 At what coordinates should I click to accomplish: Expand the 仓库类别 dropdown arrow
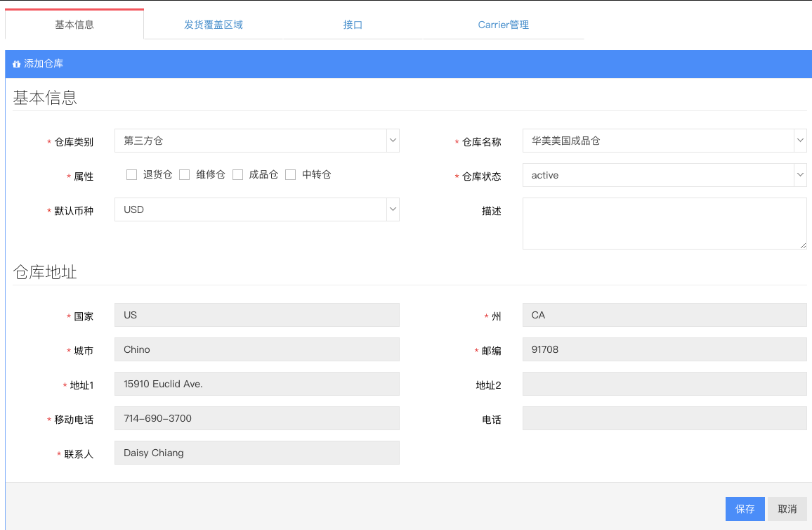(393, 141)
